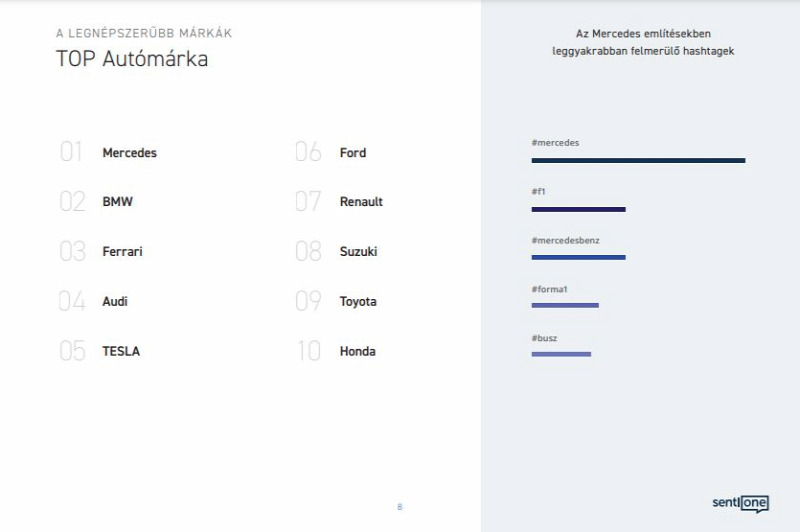Viewport: 800px width, 532px height.
Task: Click the rank number 10
Action: coord(309,351)
